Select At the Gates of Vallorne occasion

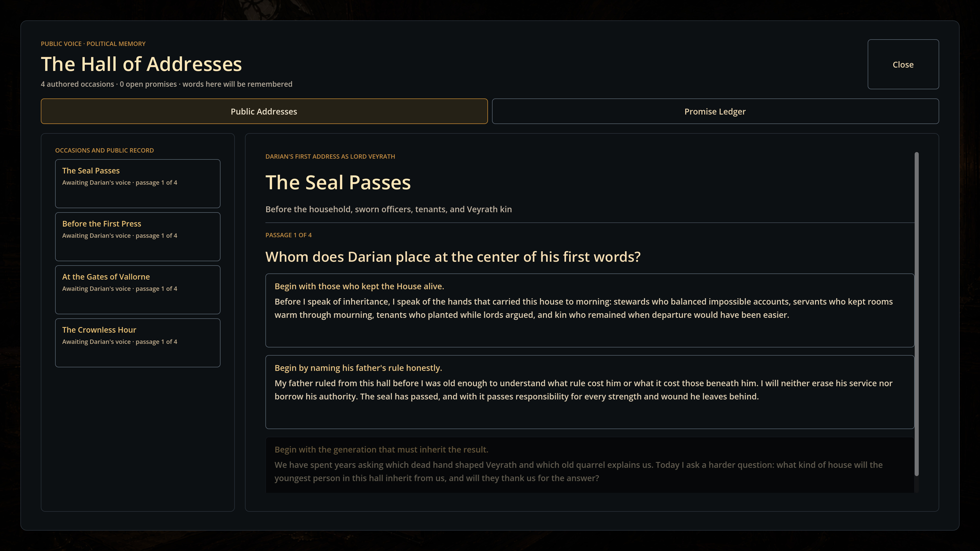[138, 290]
